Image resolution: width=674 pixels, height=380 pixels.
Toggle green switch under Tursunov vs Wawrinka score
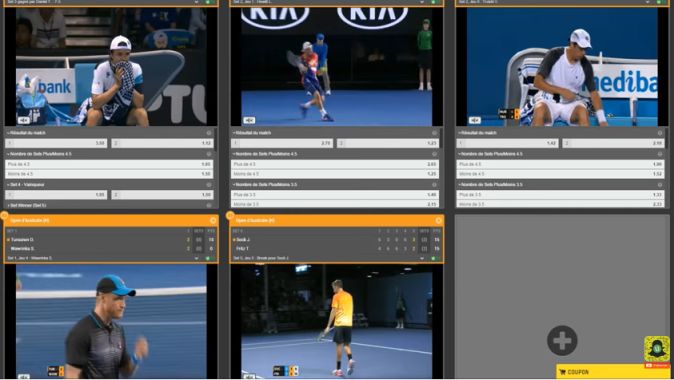coord(210,258)
